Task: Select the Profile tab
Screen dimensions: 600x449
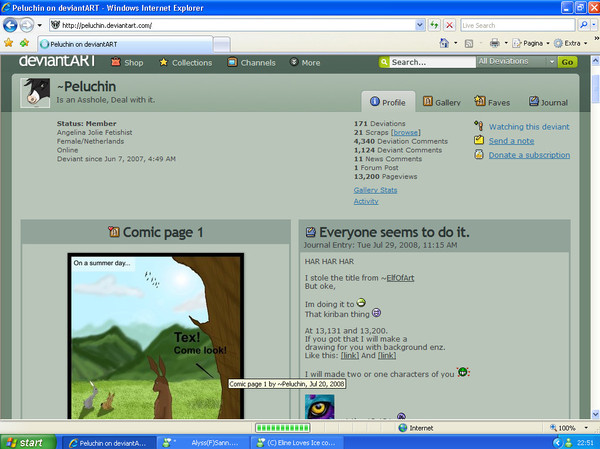Action: (x=388, y=102)
